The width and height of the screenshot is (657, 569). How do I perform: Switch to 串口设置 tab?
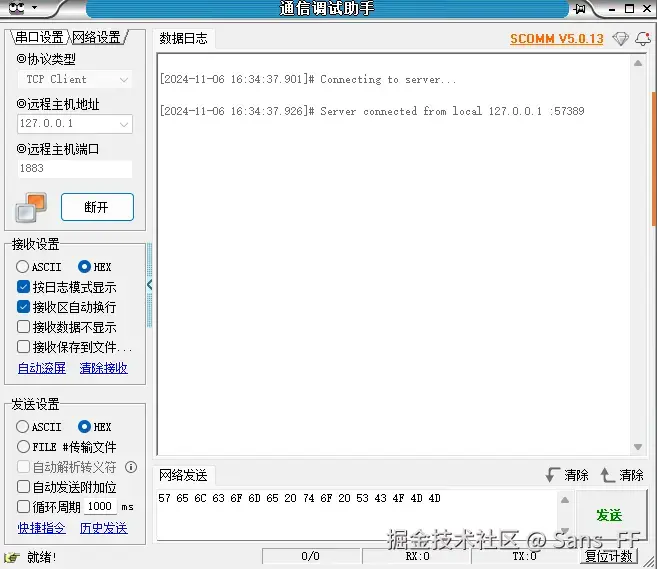point(39,37)
